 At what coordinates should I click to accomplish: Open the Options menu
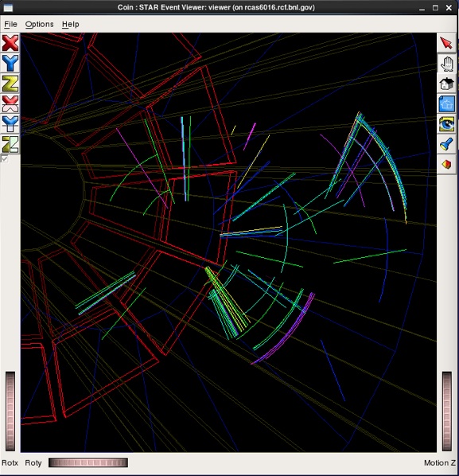[x=40, y=25]
